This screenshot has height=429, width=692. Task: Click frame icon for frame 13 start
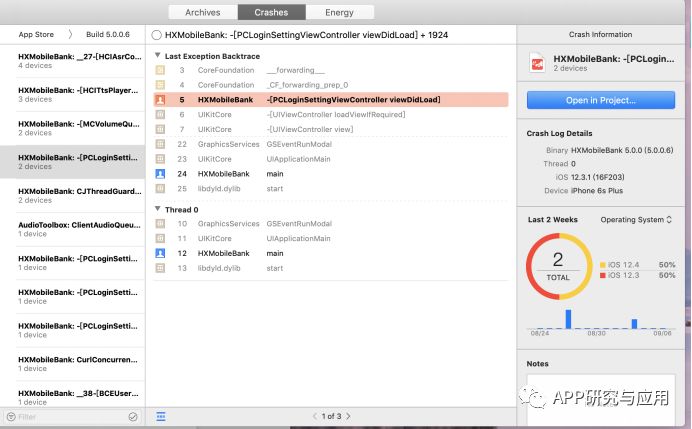(x=160, y=268)
